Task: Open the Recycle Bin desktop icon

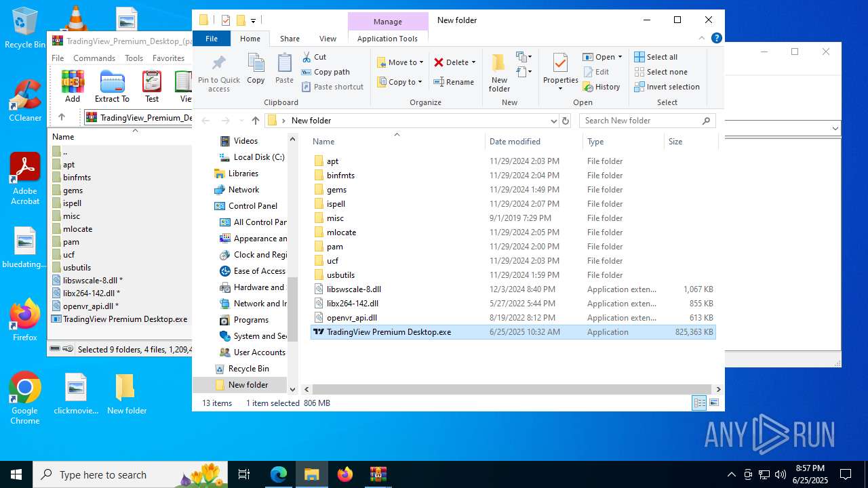Action: [25, 28]
